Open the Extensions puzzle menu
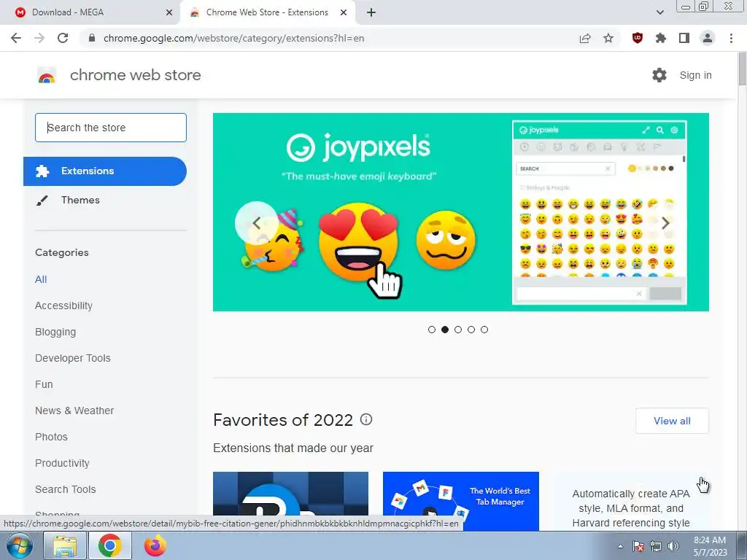747x560 pixels. [661, 38]
